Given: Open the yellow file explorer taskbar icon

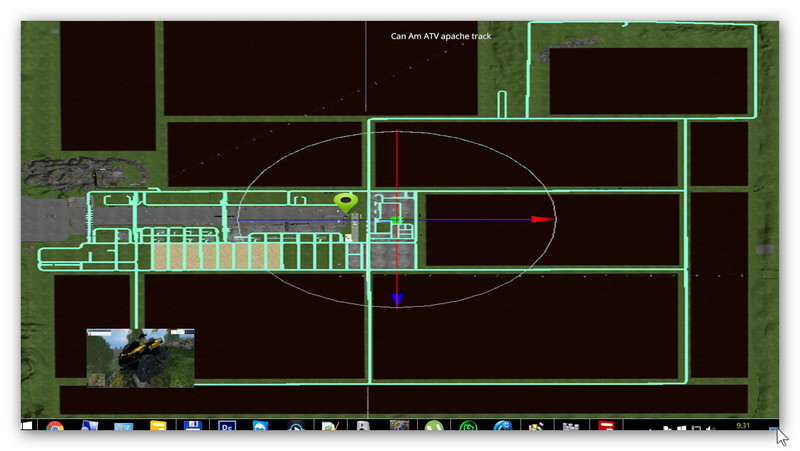Looking at the screenshot, I should [158, 428].
